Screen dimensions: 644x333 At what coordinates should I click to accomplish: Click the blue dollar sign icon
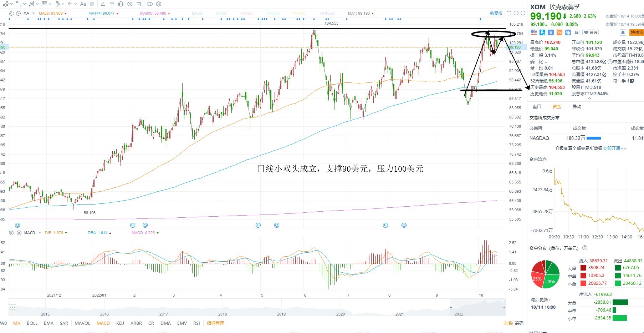[x=551, y=32]
